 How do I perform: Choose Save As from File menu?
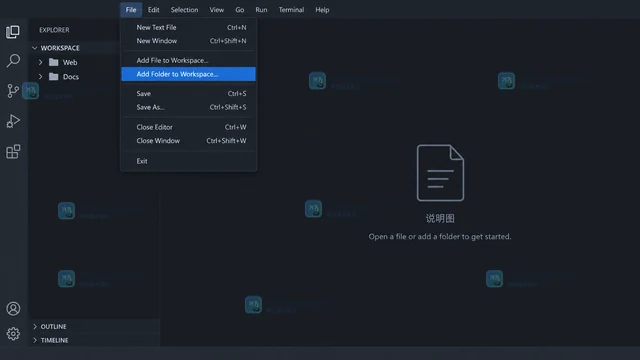point(189,107)
